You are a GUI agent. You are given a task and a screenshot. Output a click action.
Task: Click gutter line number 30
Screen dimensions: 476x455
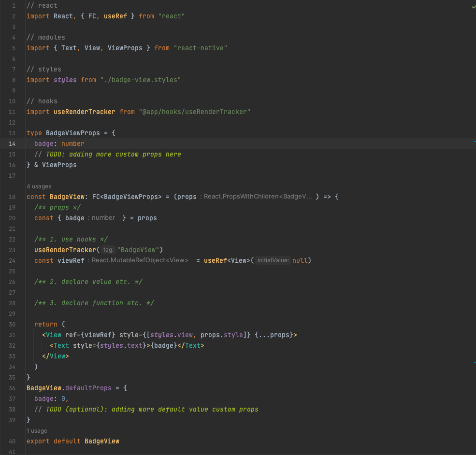pyautogui.click(x=12, y=324)
